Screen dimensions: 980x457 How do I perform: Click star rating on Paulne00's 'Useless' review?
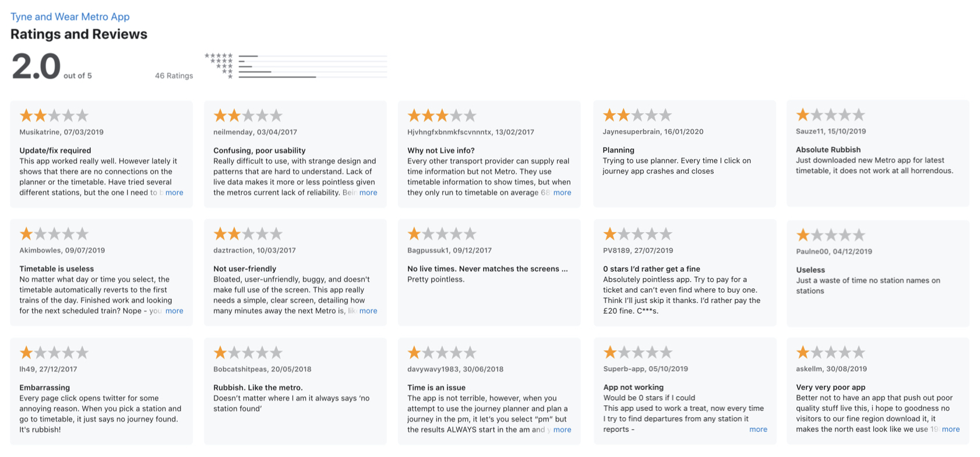830,235
